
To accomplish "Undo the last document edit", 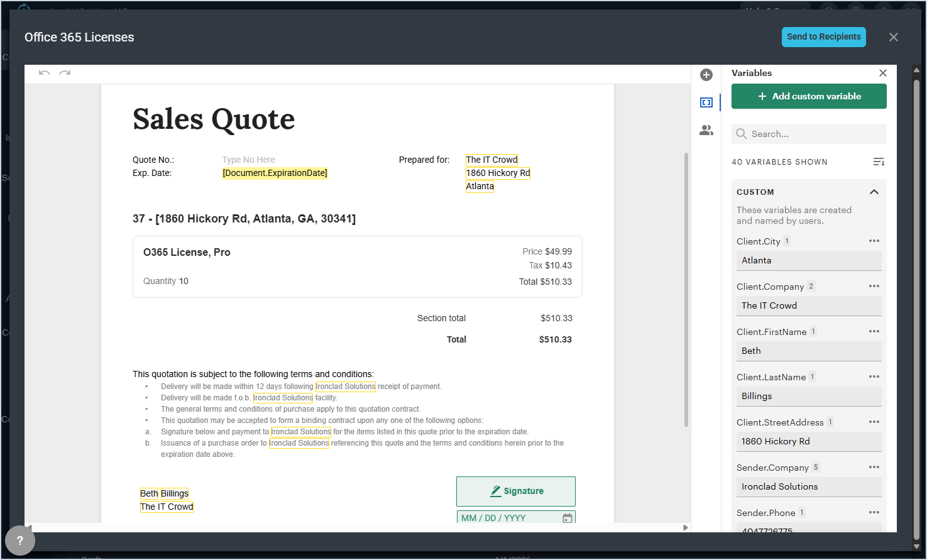I will pyautogui.click(x=44, y=73).
